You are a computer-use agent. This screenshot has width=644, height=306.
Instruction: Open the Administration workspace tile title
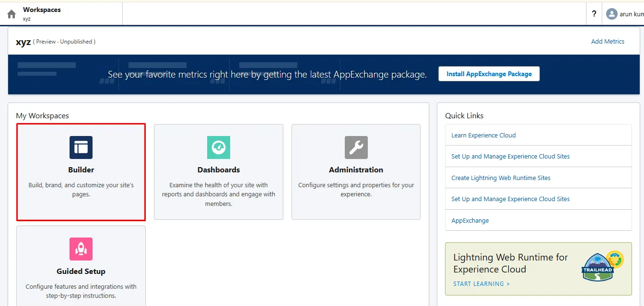tap(356, 170)
